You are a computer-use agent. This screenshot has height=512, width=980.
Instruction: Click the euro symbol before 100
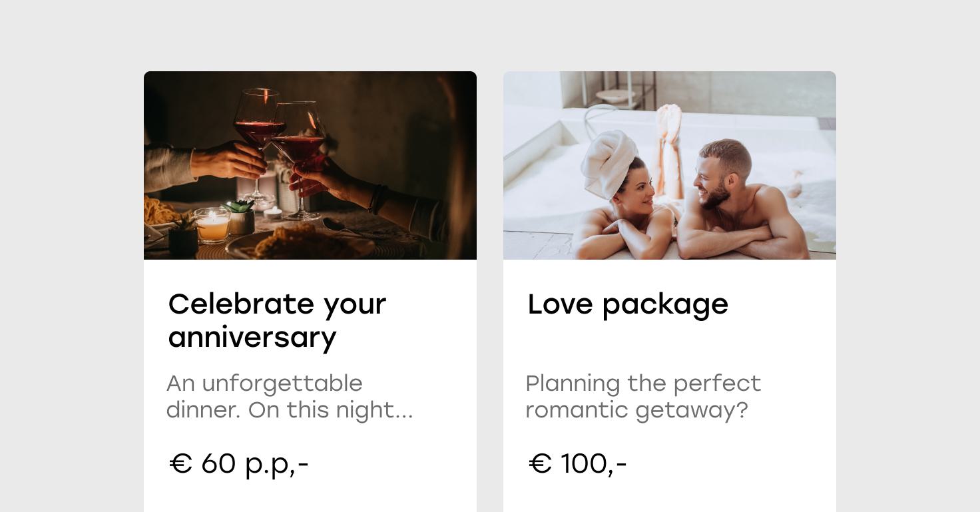(540, 463)
